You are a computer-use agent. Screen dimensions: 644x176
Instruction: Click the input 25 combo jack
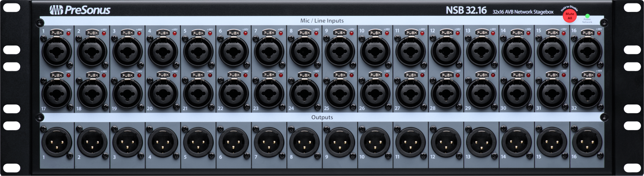tap(340, 94)
